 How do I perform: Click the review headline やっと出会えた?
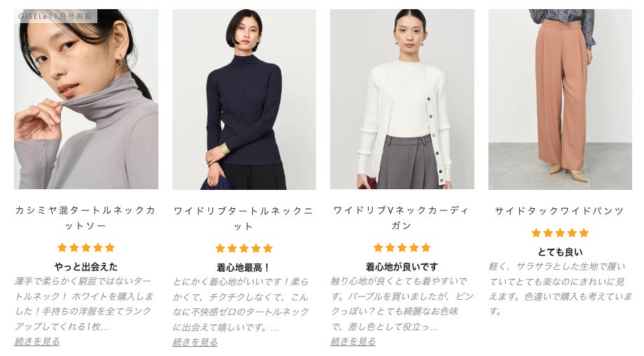point(85,267)
